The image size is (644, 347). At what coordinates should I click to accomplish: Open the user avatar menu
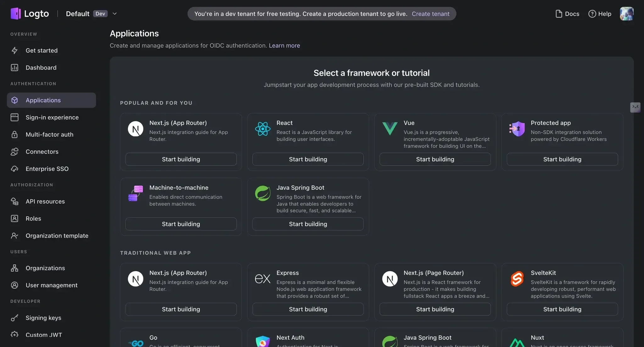[626, 14]
